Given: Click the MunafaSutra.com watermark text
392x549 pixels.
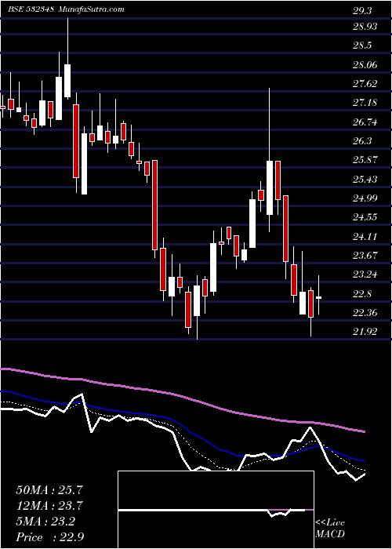Looking at the screenshot, I should tap(92, 9).
